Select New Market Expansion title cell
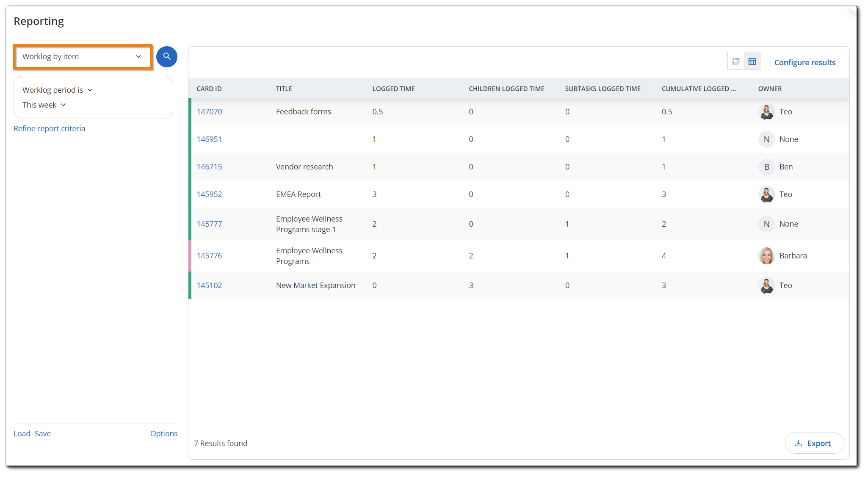Viewport: 868px width, 477px height. click(316, 286)
